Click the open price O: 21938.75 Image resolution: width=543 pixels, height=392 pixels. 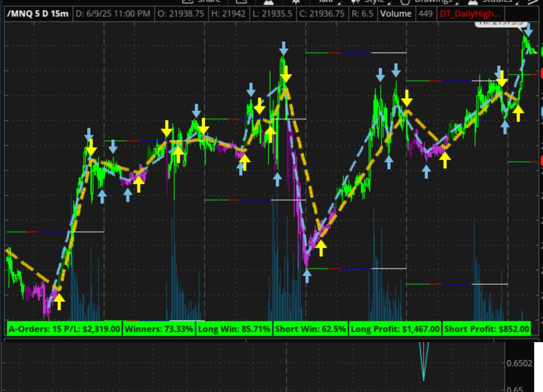[180, 14]
